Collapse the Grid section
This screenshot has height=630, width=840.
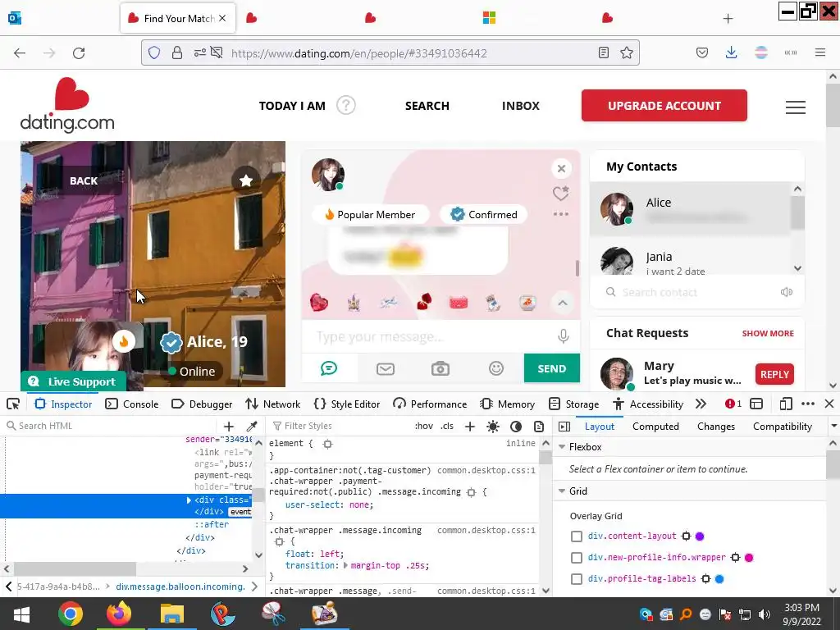pos(562,491)
